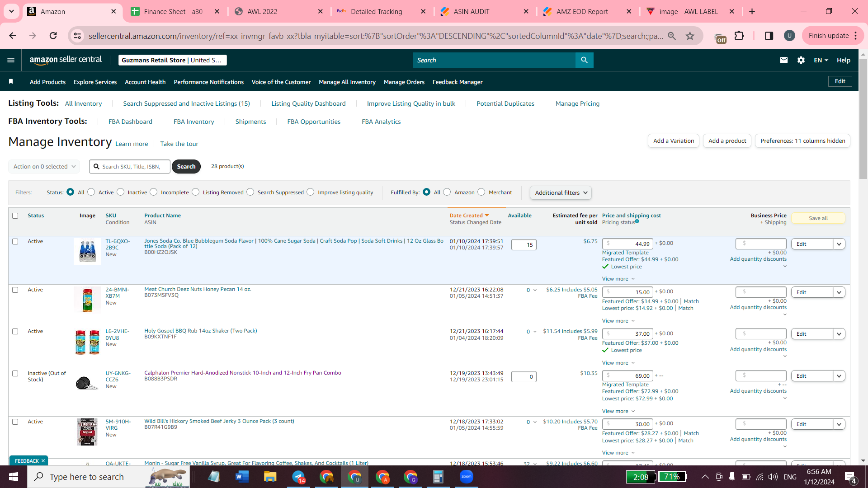Click price field showing 44.99
This screenshot has width=868, height=488.
[627, 244]
